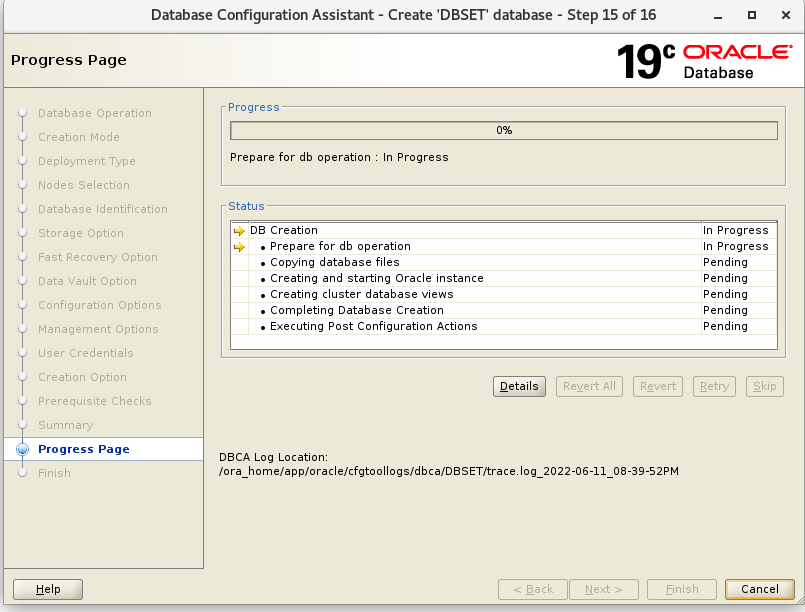Click the Finish button in the footer
The height and width of the screenshot is (612, 805).
(682, 589)
